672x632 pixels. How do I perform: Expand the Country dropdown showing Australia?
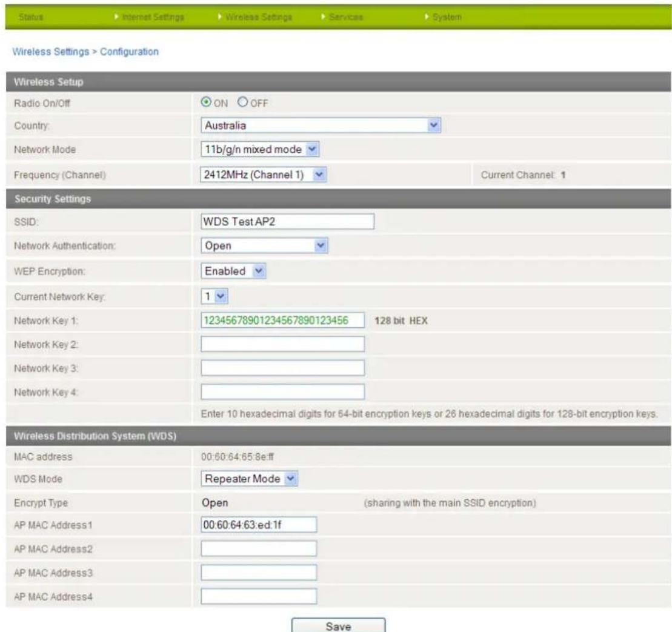coord(321,125)
